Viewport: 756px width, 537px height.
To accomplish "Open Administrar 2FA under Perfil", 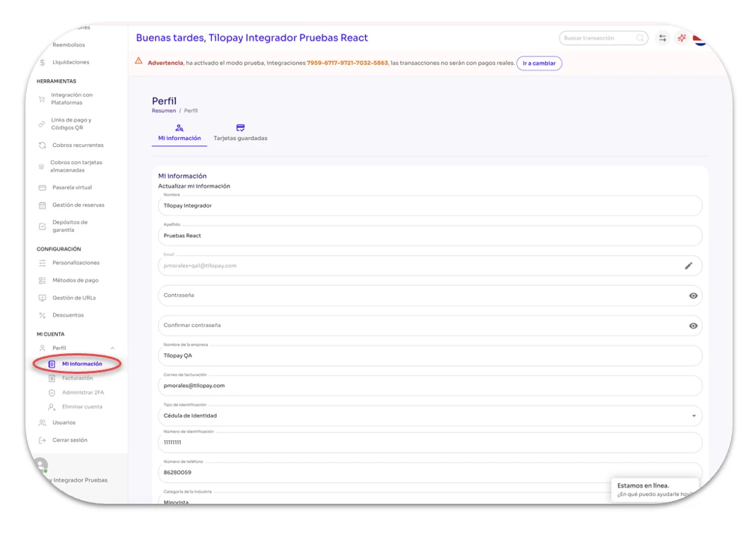I will tap(83, 393).
